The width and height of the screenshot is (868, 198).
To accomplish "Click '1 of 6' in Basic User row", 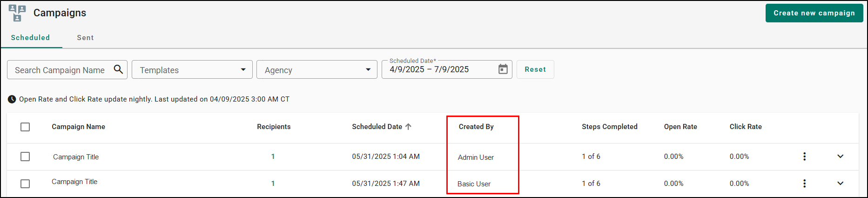I will [x=591, y=184].
